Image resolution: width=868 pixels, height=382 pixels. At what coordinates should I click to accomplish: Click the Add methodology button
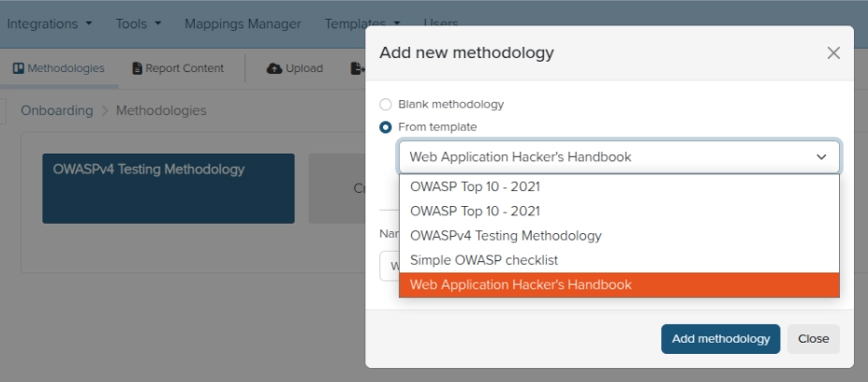tap(720, 339)
